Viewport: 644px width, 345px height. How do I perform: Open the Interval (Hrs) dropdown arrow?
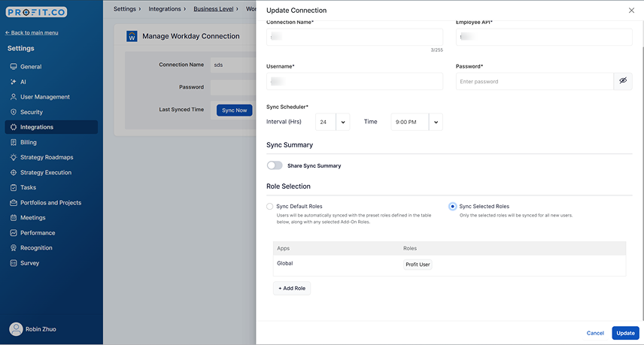[343, 122]
